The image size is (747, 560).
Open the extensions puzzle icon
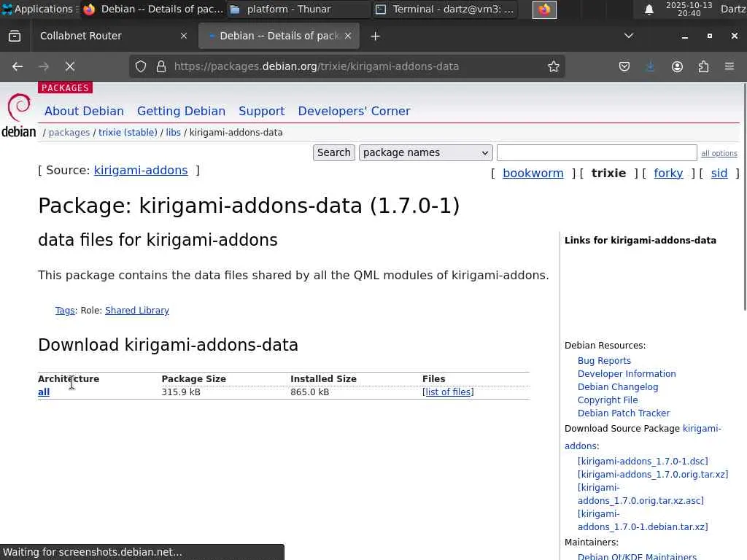(703, 66)
